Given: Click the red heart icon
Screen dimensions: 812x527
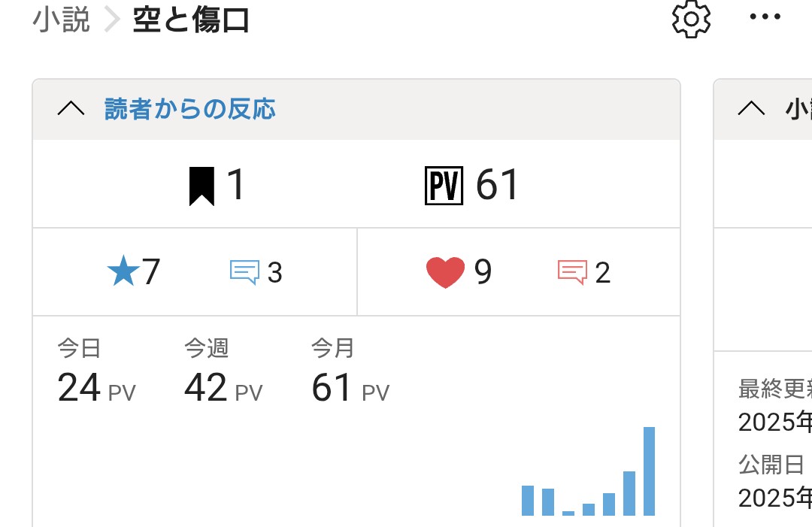Looking at the screenshot, I should [445, 272].
